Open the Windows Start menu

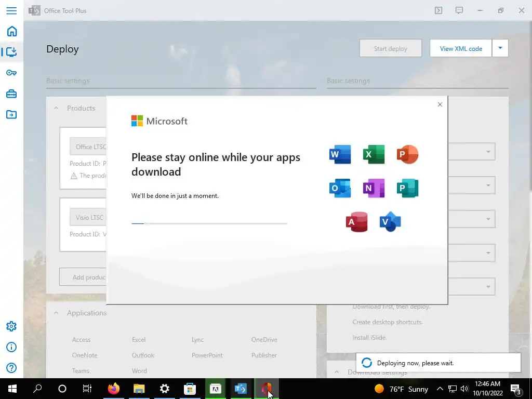tap(12, 389)
